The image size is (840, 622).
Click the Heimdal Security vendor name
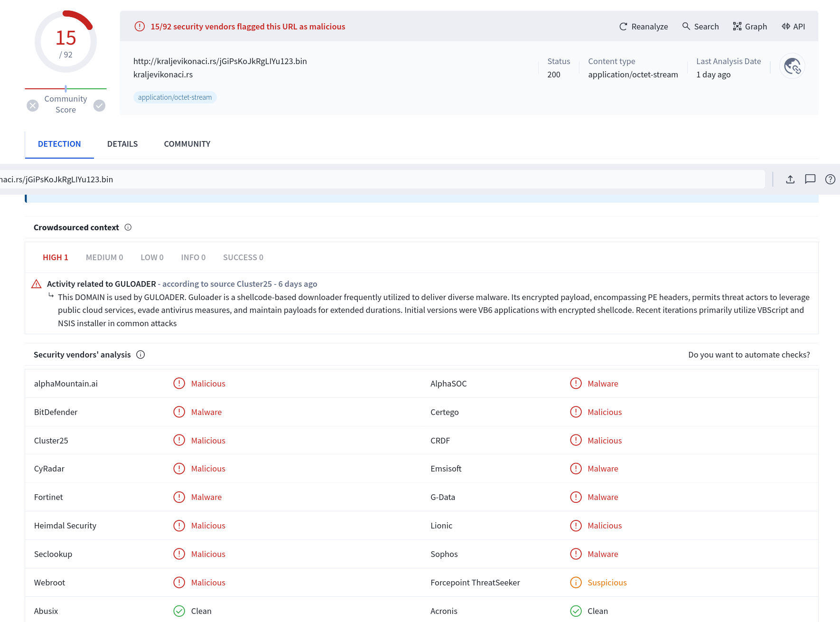click(65, 526)
